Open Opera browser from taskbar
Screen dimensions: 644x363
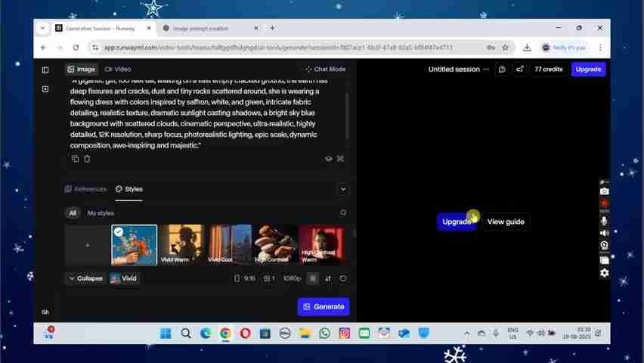(245, 333)
